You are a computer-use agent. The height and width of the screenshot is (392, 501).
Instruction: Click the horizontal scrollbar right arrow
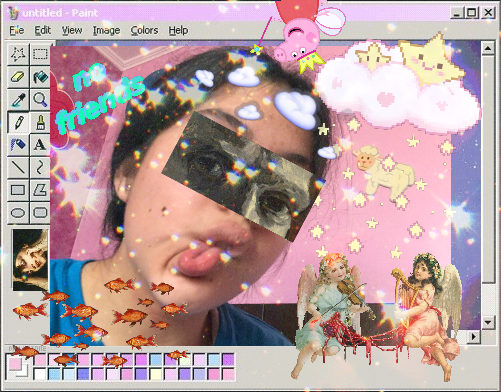pyautogui.click(x=473, y=337)
